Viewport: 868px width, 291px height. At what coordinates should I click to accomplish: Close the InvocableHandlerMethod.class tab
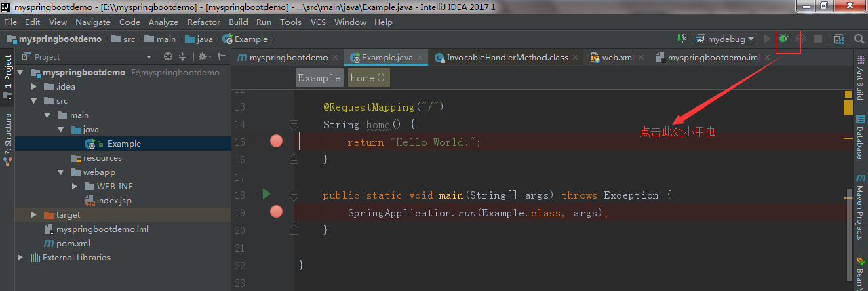[576, 58]
